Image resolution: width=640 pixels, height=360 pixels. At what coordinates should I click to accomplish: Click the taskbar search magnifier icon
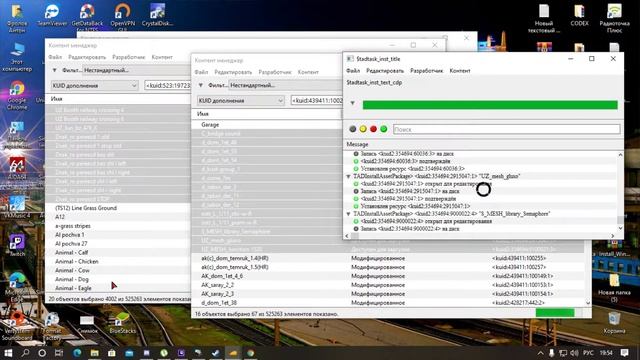point(25,353)
